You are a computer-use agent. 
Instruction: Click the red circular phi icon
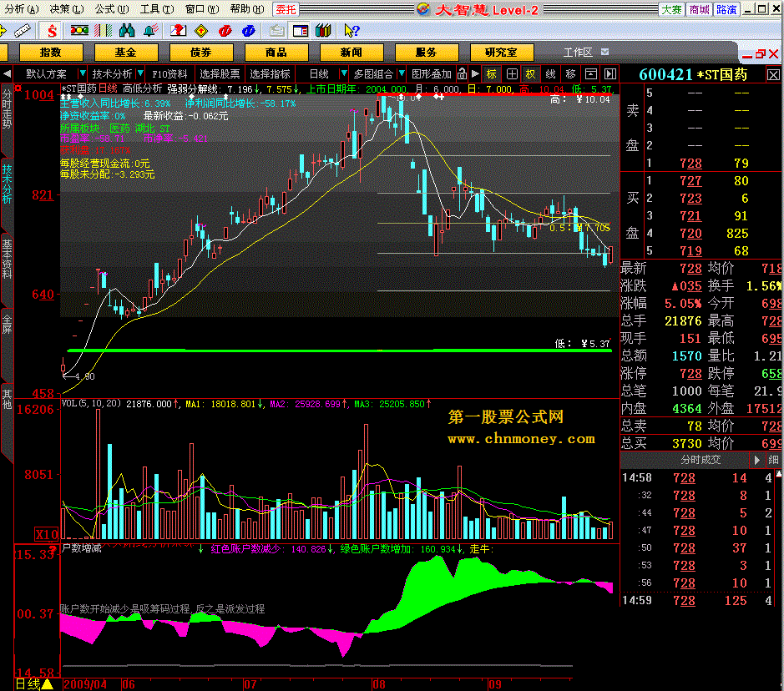[225, 31]
